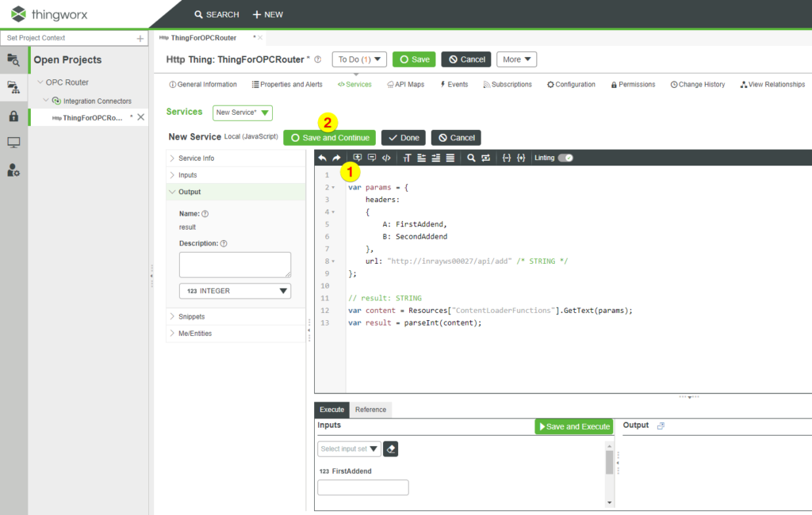Click Save and Continue
Image resolution: width=812 pixels, height=515 pixels.
tap(328, 137)
